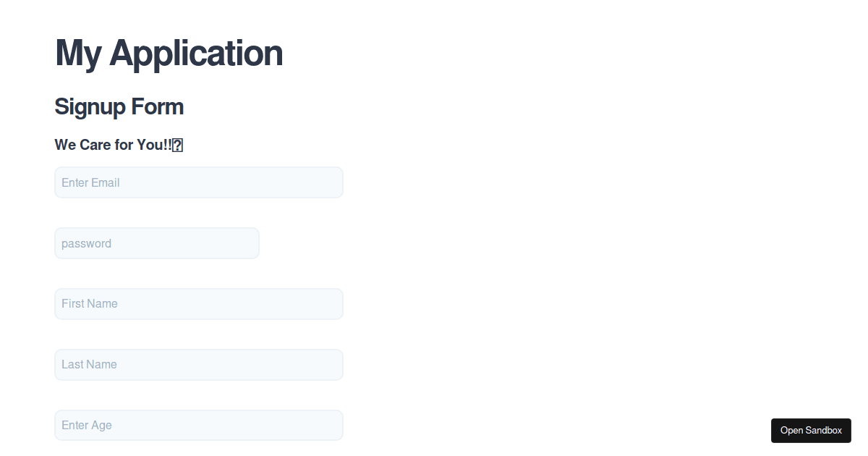The width and height of the screenshot is (868, 456).
Task: Click the "Enter Age" placeholder text
Action: click(87, 426)
